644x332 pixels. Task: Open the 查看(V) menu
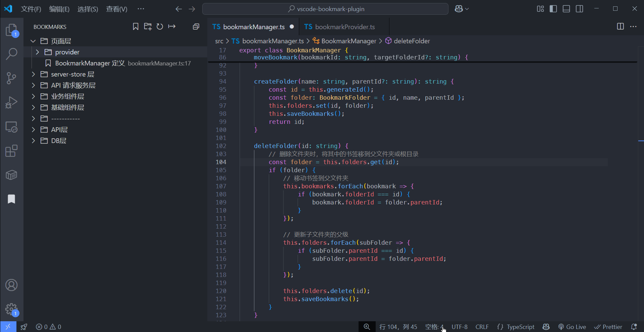click(x=117, y=9)
